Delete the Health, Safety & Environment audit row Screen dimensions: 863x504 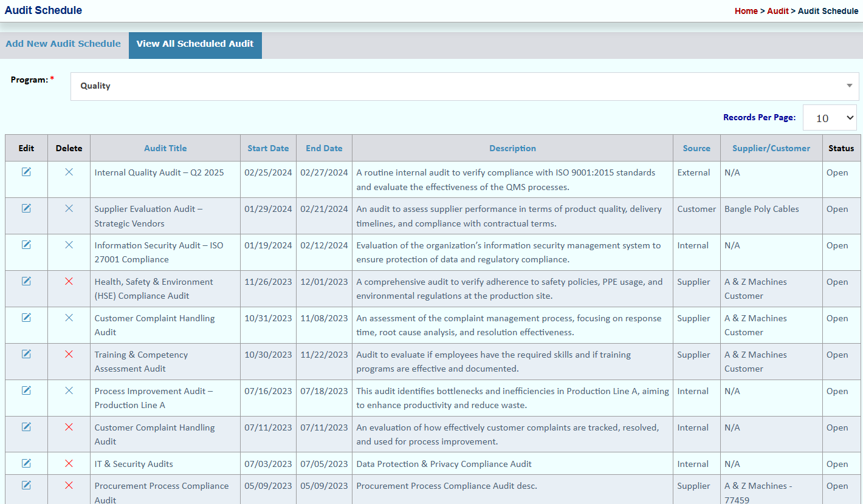pyautogui.click(x=69, y=281)
